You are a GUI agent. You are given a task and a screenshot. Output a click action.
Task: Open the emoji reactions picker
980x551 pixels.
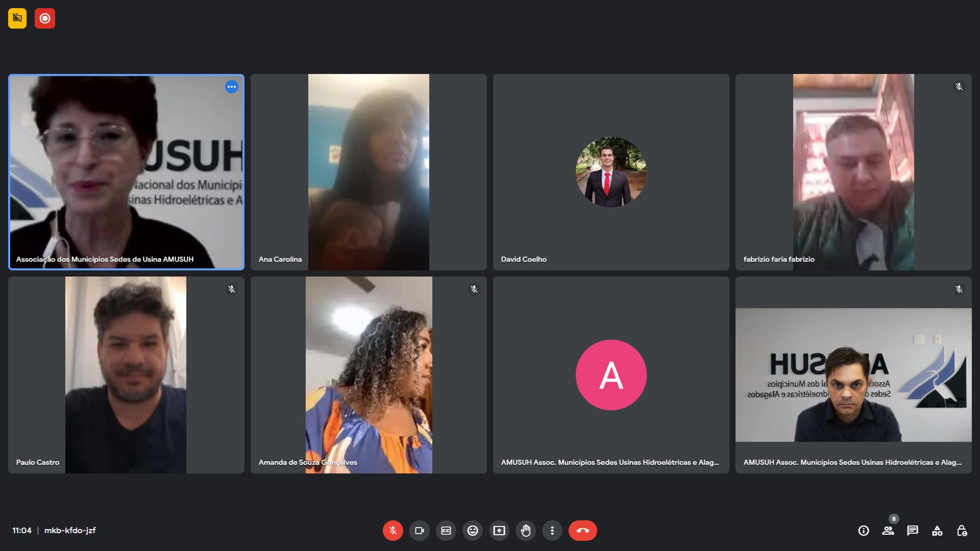click(x=473, y=531)
